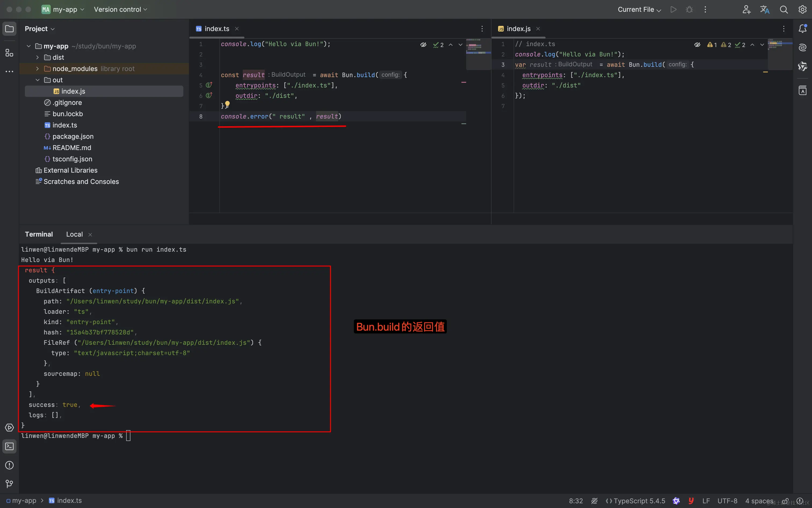Toggle the read-only lock in status bar
This screenshot has width=812, height=508.
pyautogui.click(x=785, y=501)
